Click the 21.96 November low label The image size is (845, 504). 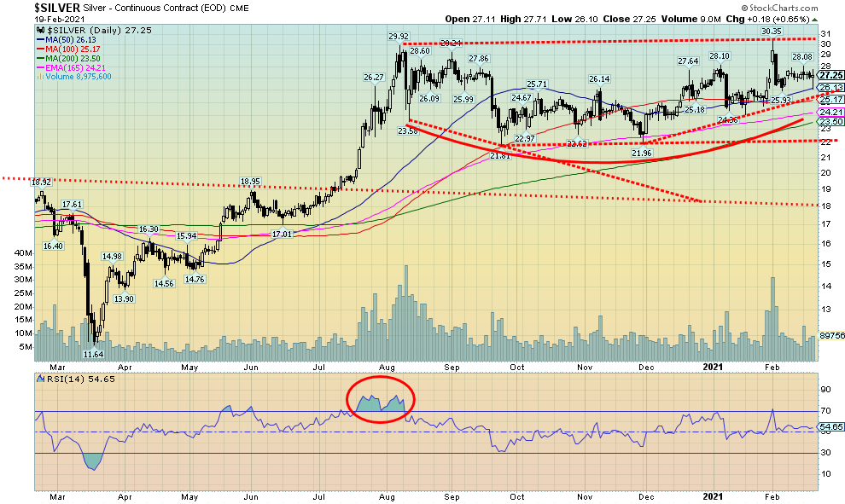tap(641, 152)
